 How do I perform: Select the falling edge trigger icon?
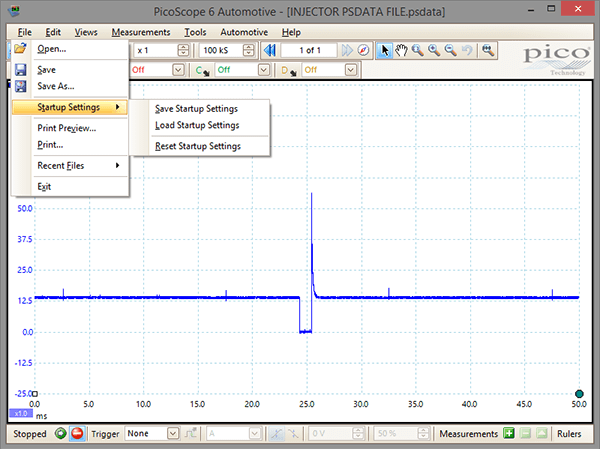click(293, 434)
